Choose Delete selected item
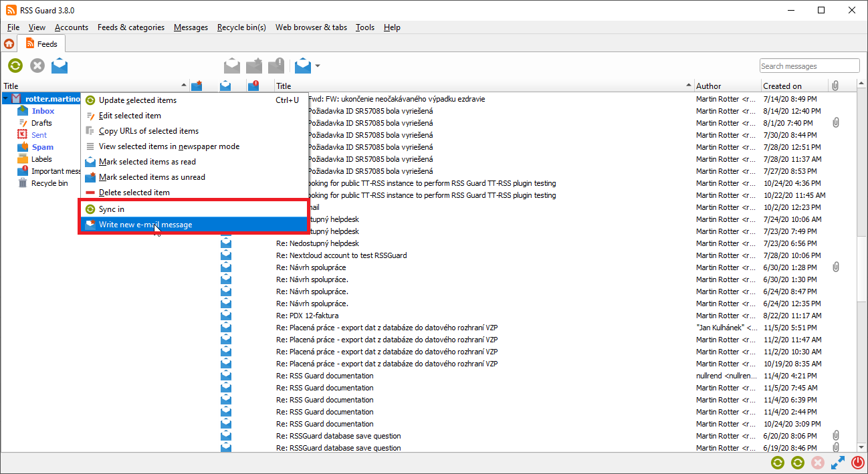This screenshot has width=868, height=474. [134, 193]
